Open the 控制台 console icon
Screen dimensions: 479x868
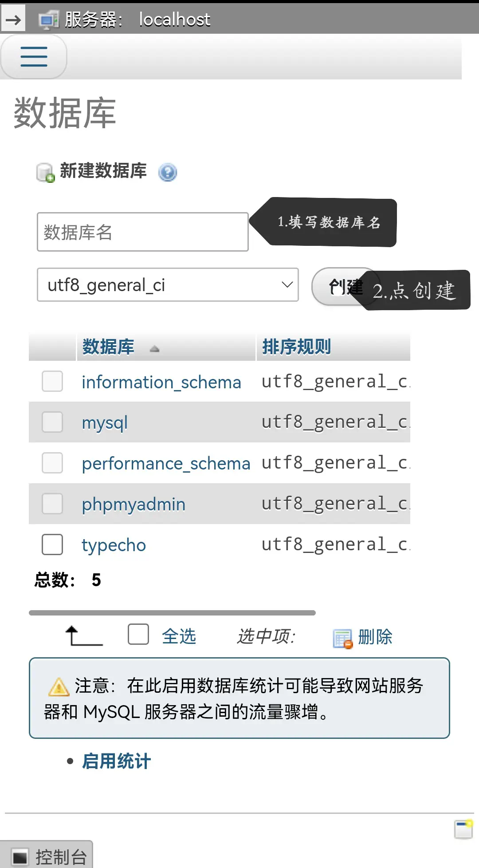pyautogui.click(x=20, y=857)
